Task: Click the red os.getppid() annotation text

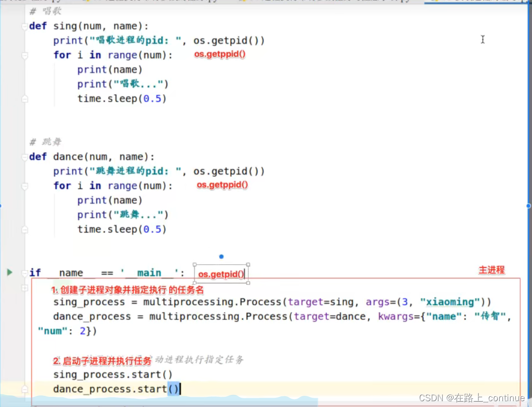Action: pos(220,55)
